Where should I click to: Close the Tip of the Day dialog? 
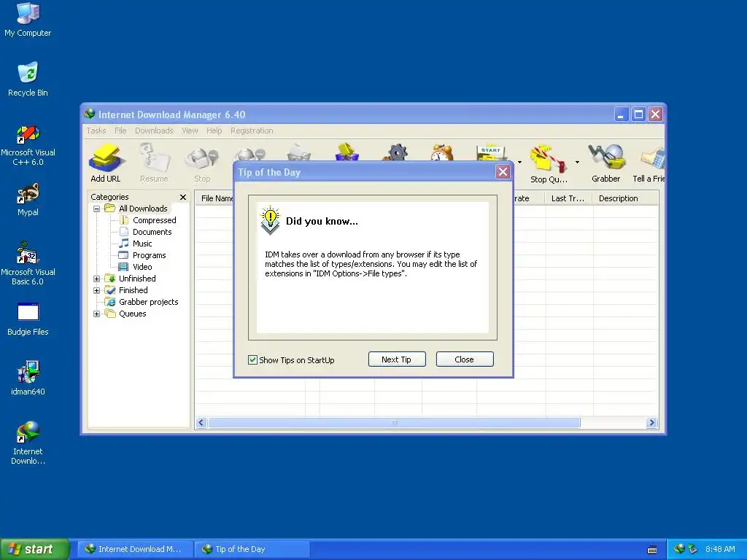pos(503,172)
